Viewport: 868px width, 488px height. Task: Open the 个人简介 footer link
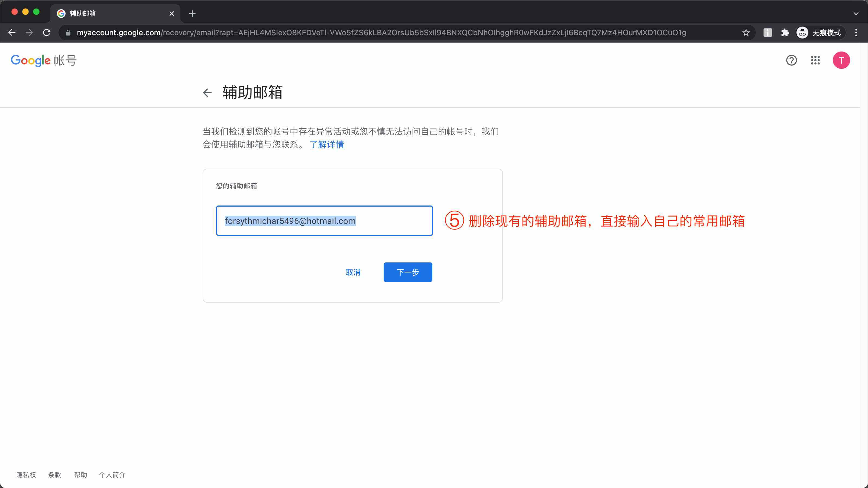point(112,474)
